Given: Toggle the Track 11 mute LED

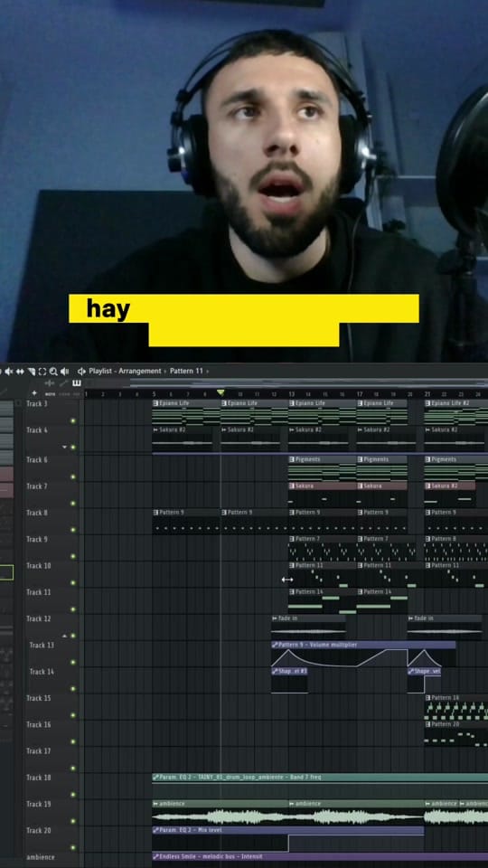Looking at the screenshot, I should click(x=72, y=609).
